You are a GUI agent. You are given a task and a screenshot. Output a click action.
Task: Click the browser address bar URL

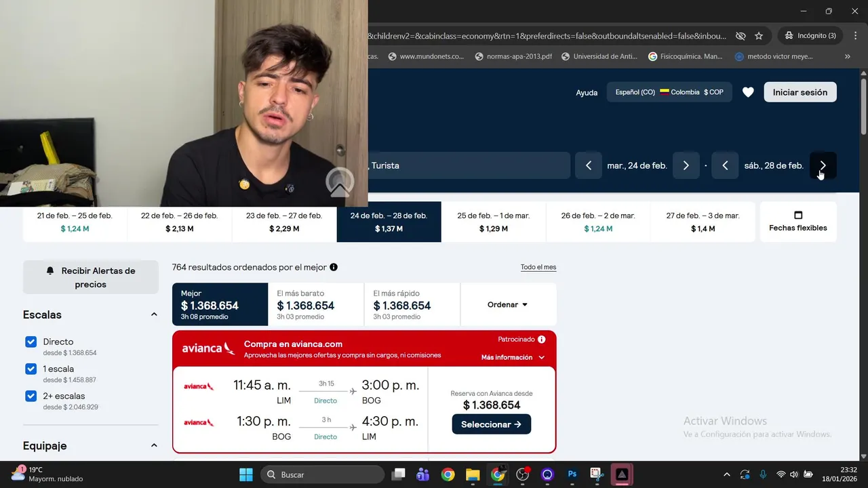[547, 35]
